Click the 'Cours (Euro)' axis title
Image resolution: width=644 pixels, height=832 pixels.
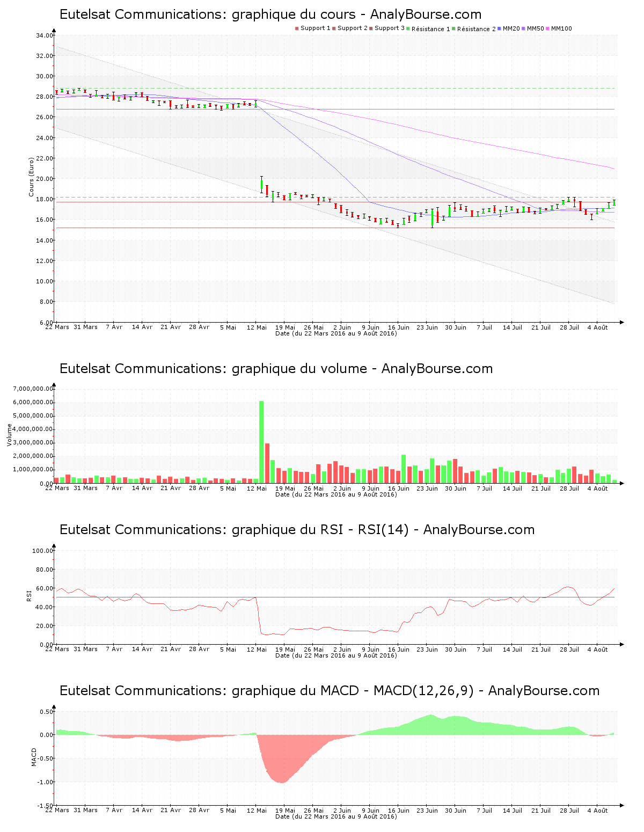(x=31, y=177)
